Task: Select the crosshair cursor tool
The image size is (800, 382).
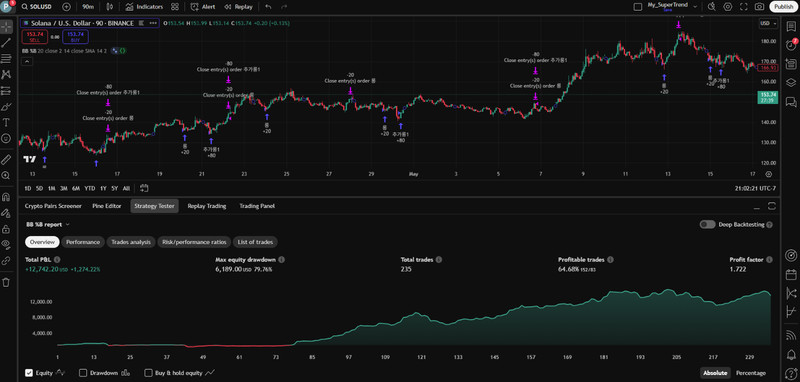Action: pyautogui.click(x=6, y=27)
